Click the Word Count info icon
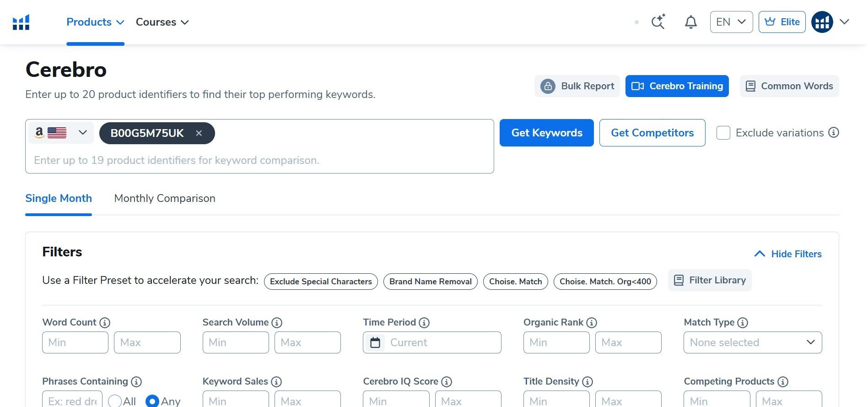This screenshot has height=407, width=868. point(105,323)
